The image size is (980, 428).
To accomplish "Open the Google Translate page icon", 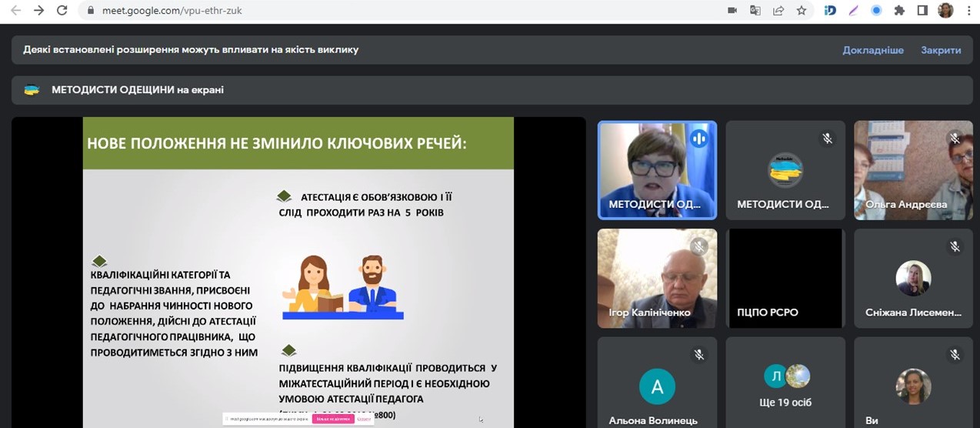I will point(755,11).
